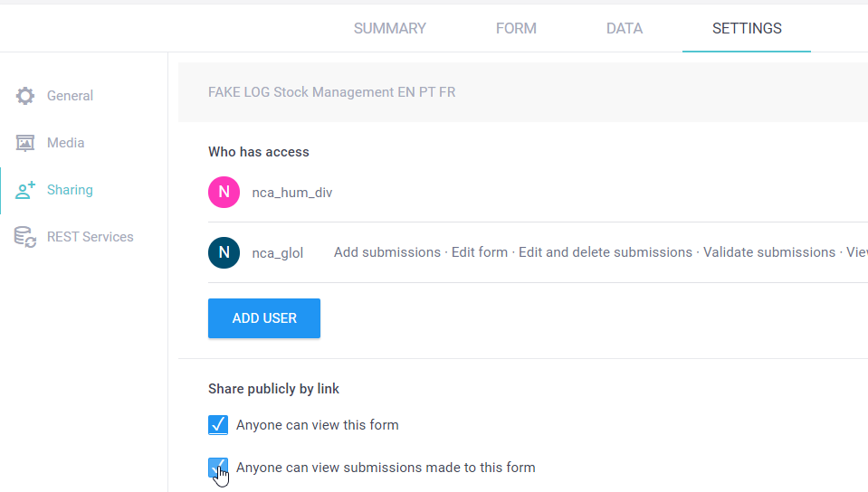Select the Sharing add-person icon
The height and width of the screenshot is (492, 868).
25,190
